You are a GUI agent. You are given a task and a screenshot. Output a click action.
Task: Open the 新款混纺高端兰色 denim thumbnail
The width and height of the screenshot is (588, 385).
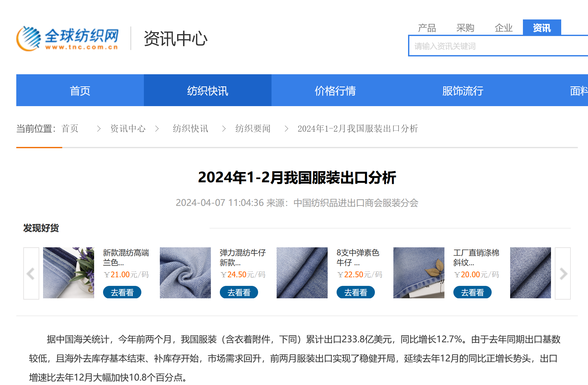coord(69,273)
